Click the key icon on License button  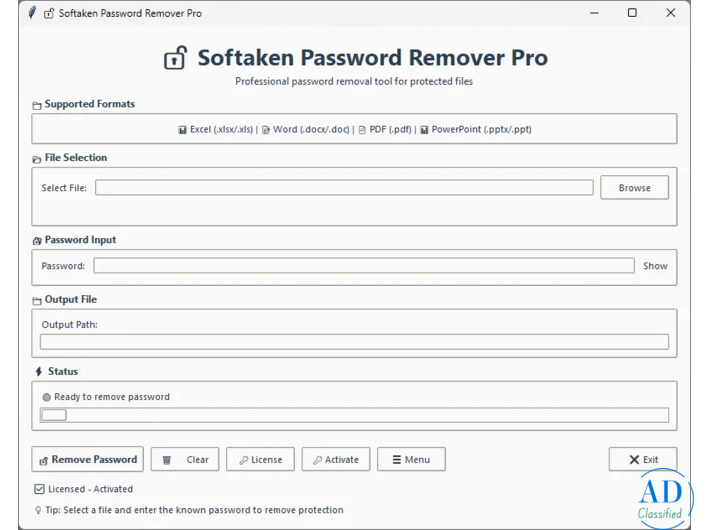pyautogui.click(x=244, y=460)
